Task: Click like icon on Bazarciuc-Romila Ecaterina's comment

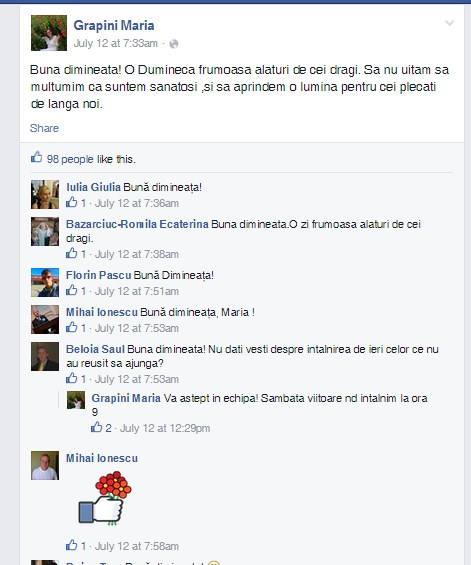Action: [x=71, y=253]
